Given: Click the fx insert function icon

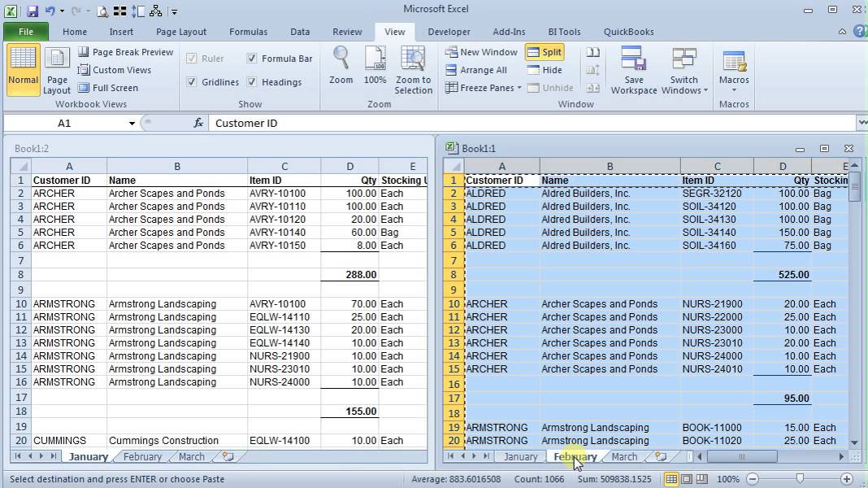Looking at the screenshot, I should 198,123.
